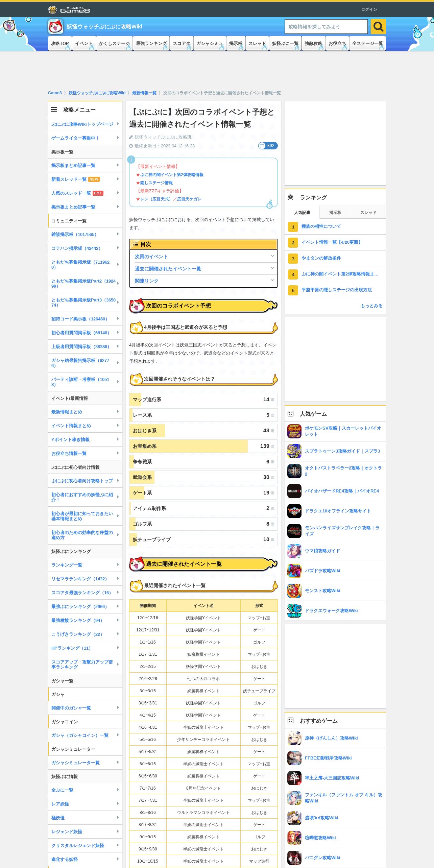Open ぷにぷに攻略Wikiトップページ sidebar arrow
This screenshot has height=868, width=434.
coord(118,124)
